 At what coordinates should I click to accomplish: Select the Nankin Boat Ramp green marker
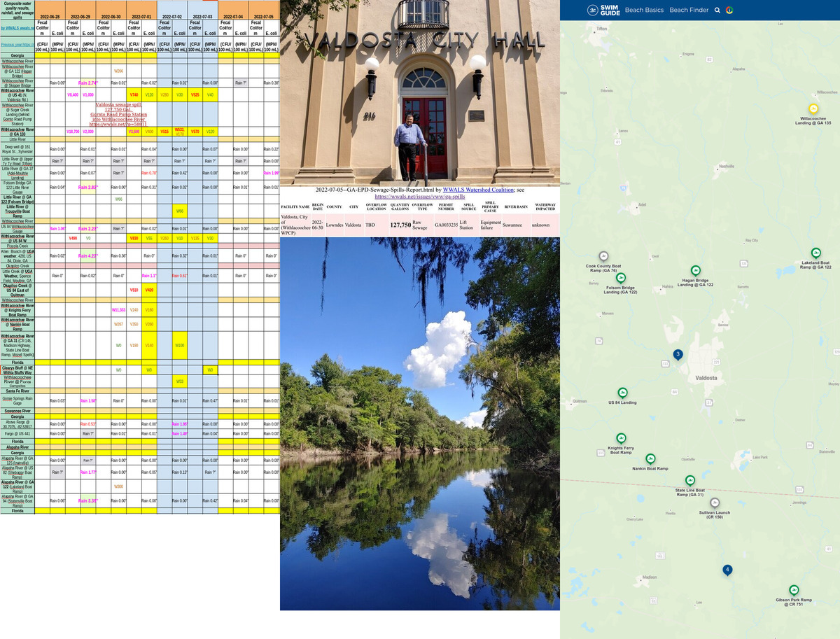(650, 458)
